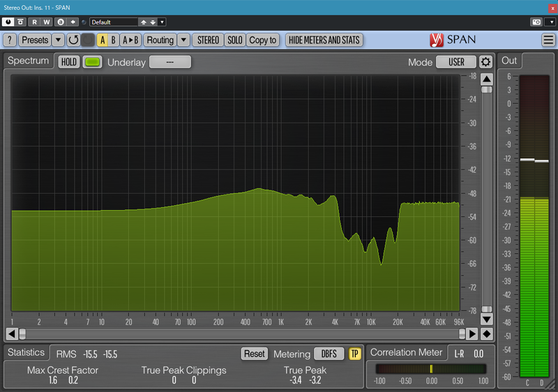Expand the dropdown arrow next to Routing
The height and width of the screenshot is (392, 558).
[183, 40]
